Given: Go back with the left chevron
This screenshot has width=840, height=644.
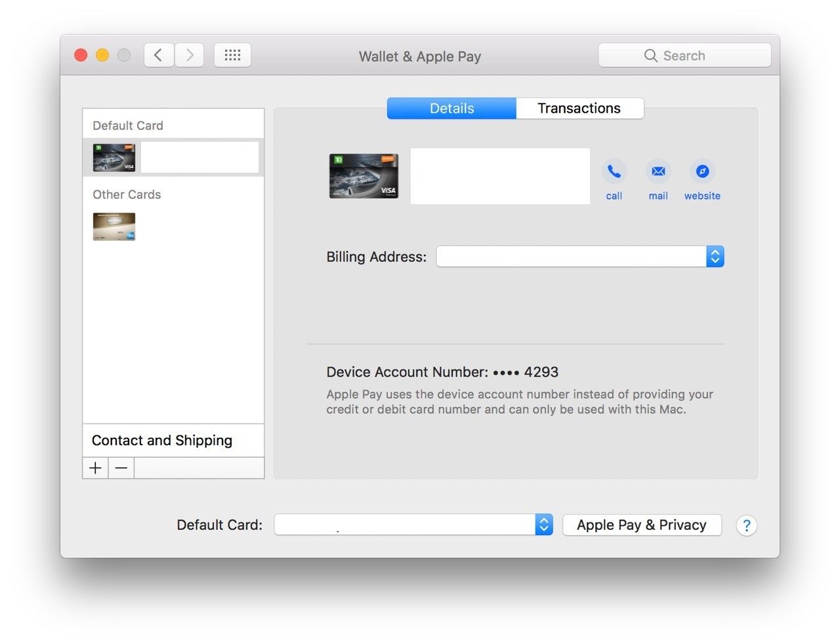Looking at the screenshot, I should 159,55.
